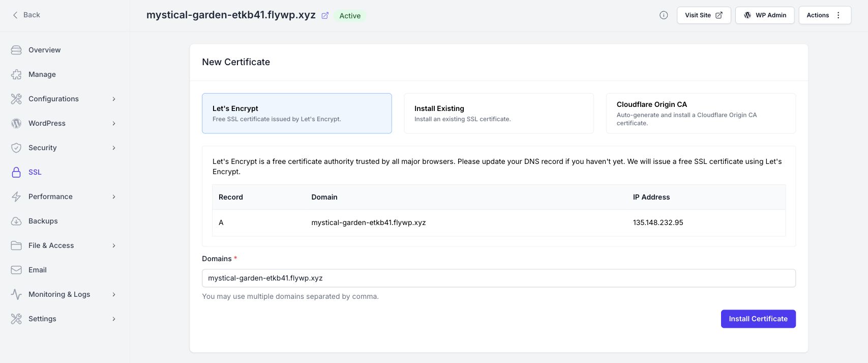
Task: Expand the Performance submenu chevron
Action: point(114,197)
